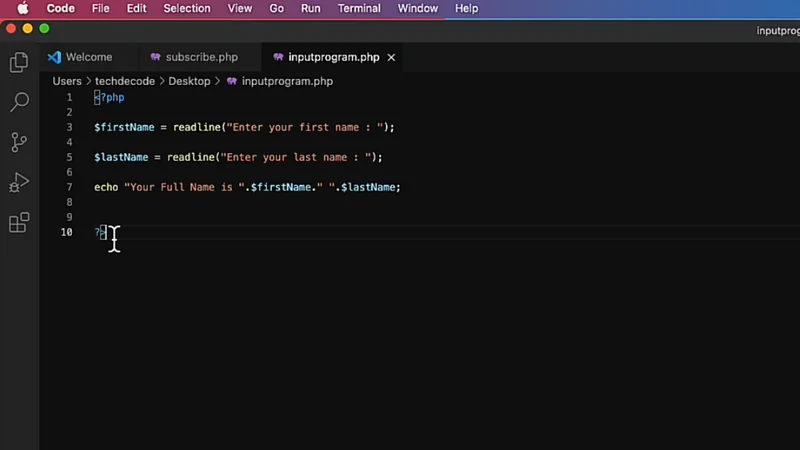Expand the Desktop breadcrumb segment
Viewport: 800px width, 450px height.
tap(189, 81)
